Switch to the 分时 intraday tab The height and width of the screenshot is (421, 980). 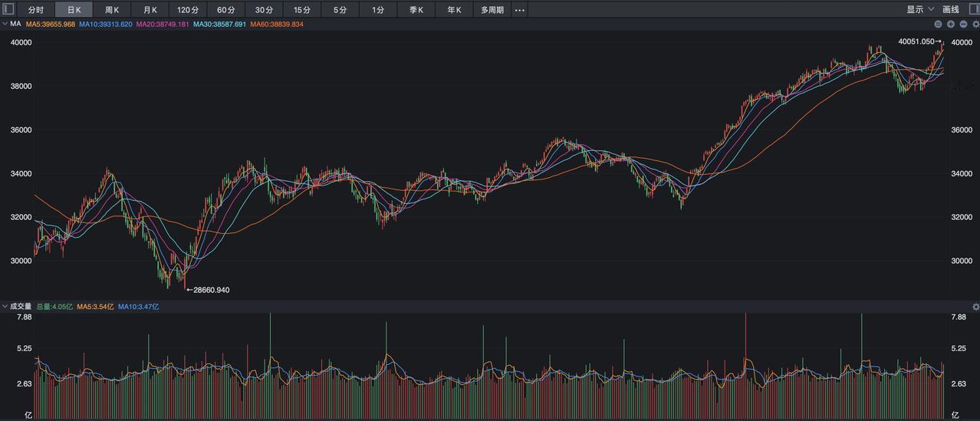click(x=36, y=10)
